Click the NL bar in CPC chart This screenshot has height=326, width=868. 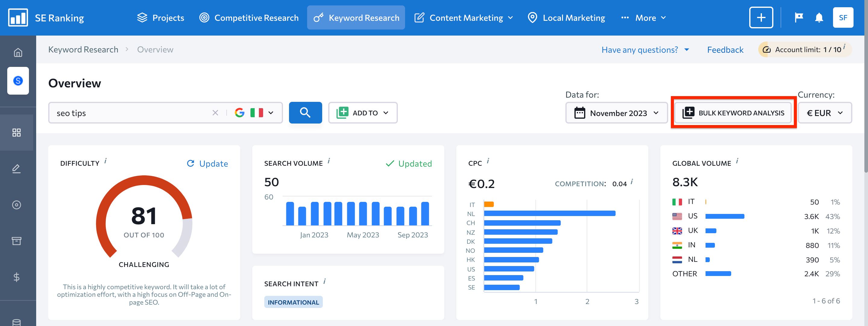click(549, 214)
